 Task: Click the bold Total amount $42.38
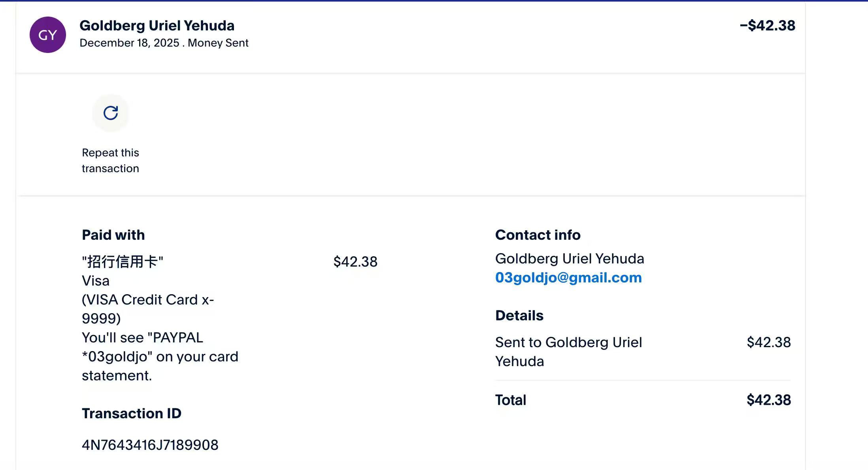(768, 400)
